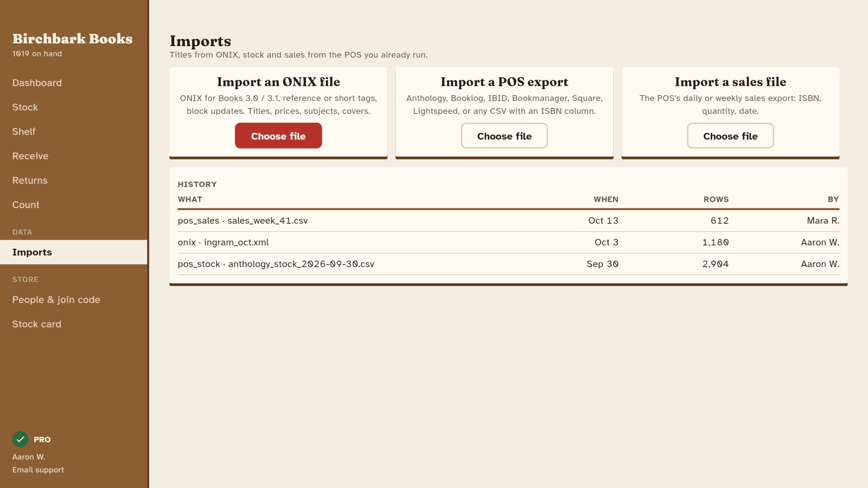Click the Oct 13 date cell

click(603, 221)
